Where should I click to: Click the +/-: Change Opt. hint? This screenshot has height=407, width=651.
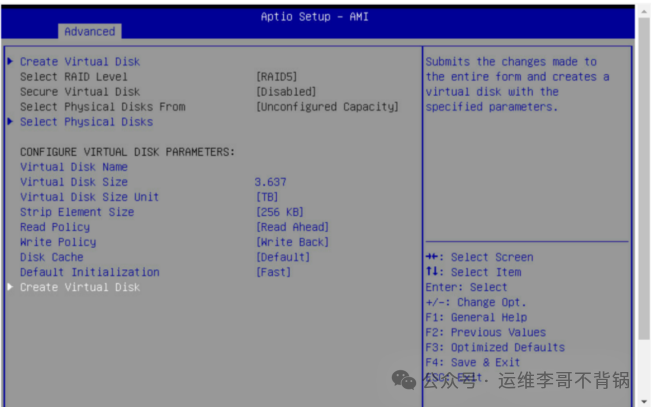pyautogui.click(x=476, y=302)
